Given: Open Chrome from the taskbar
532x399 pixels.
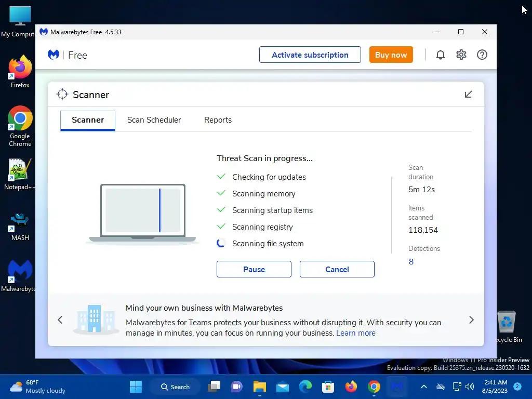Looking at the screenshot, I should [x=374, y=387].
